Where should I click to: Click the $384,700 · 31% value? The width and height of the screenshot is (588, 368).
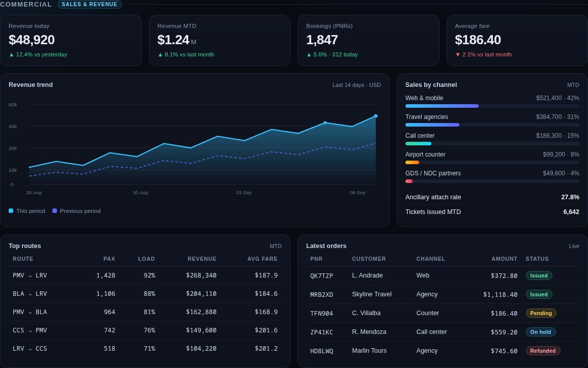(x=557, y=116)
